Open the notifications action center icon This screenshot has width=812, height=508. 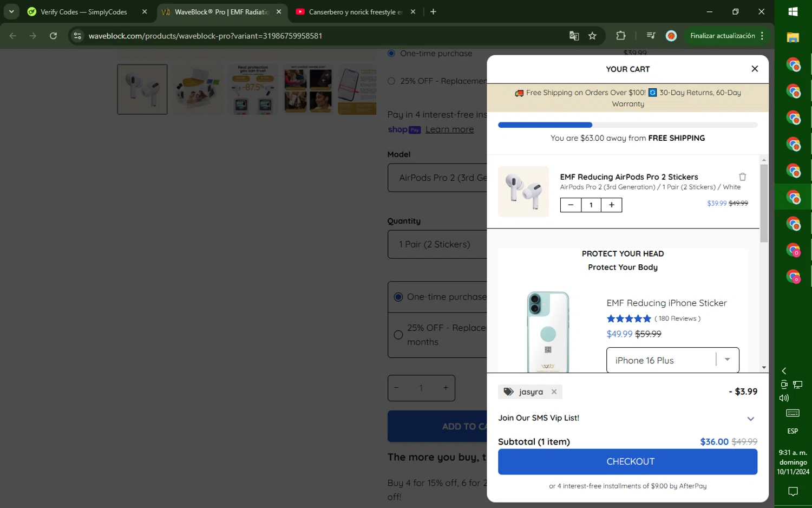pos(793,492)
